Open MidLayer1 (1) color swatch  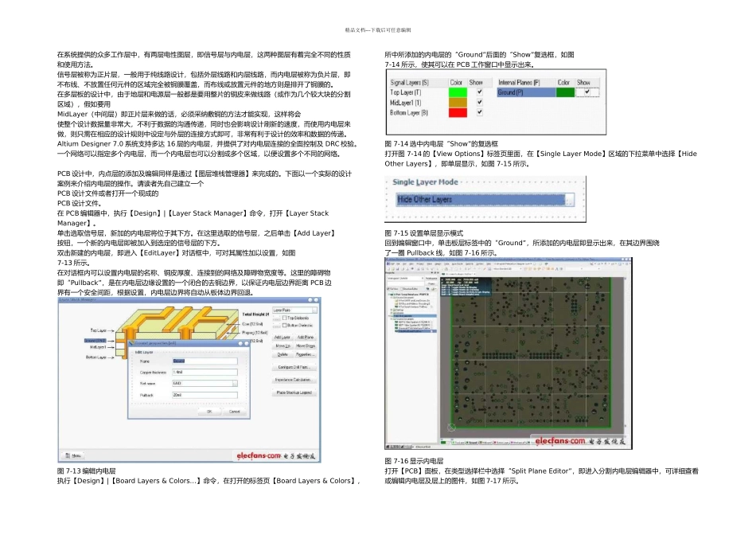[458, 102]
